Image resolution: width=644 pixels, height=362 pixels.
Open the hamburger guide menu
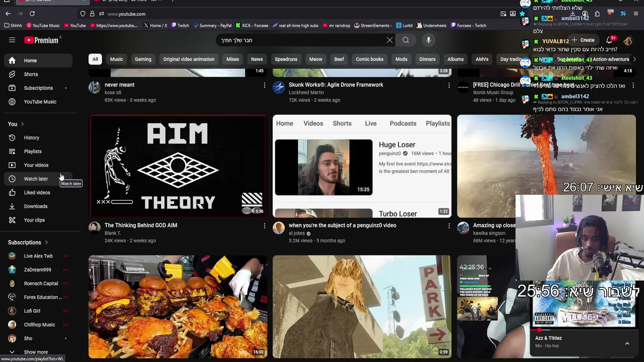coord(12,40)
